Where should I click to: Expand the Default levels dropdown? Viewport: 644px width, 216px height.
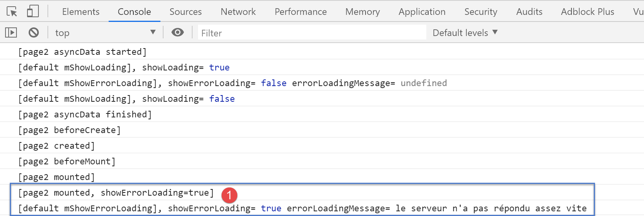pyautogui.click(x=465, y=33)
